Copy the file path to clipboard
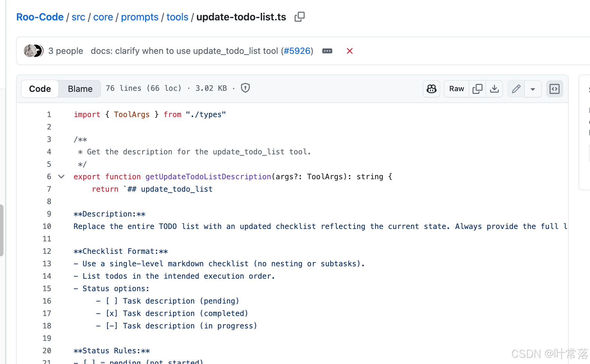Screen dimensions: 590x364 pyautogui.click(x=299, y=17)
